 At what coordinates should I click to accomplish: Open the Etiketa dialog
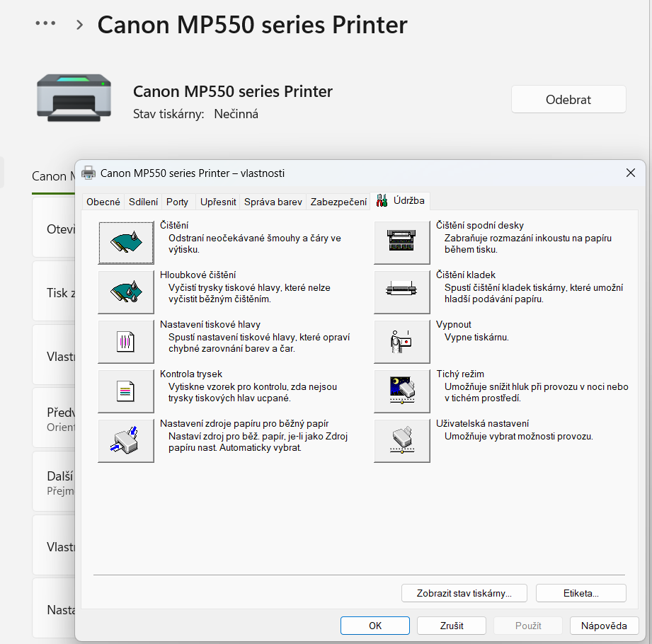click(580, 592)
